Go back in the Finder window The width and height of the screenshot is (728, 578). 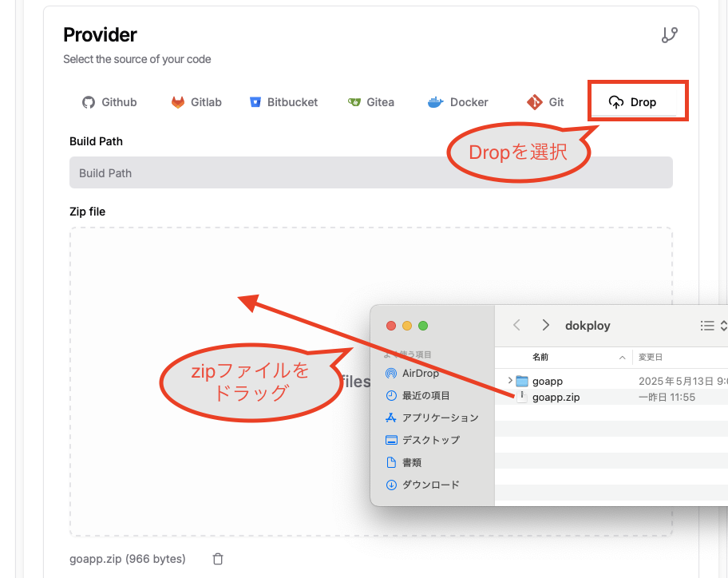[x=516, y=325]
